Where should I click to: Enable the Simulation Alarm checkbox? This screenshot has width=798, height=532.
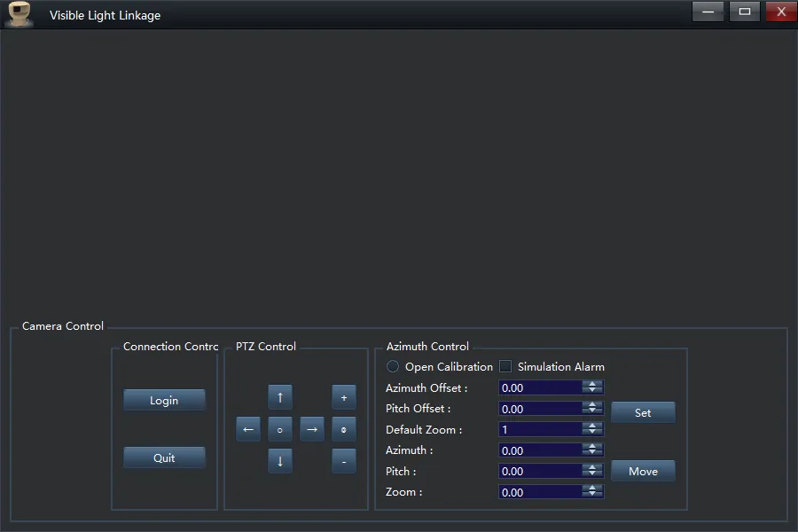[x=505, y=366]
